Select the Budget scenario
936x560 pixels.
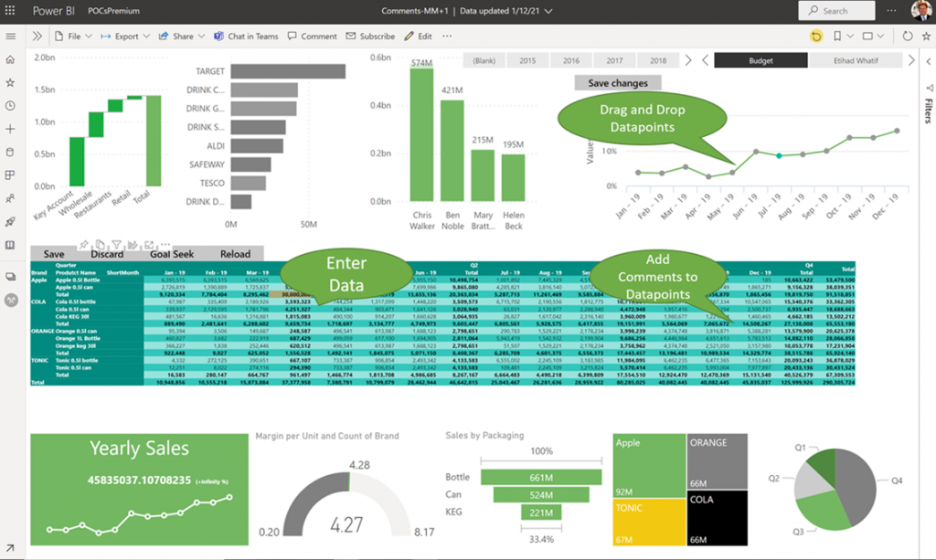[761, 60]
